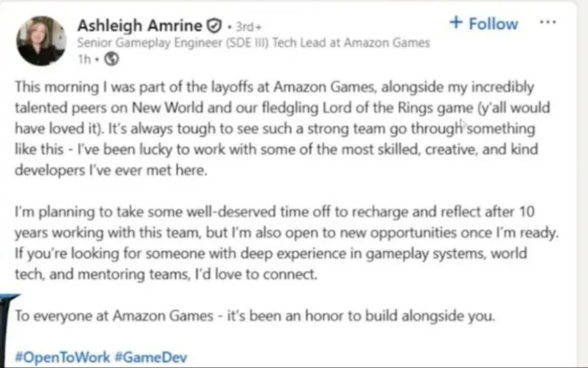Click the paragraph starting "I'm planning to take"

point(286,242)
